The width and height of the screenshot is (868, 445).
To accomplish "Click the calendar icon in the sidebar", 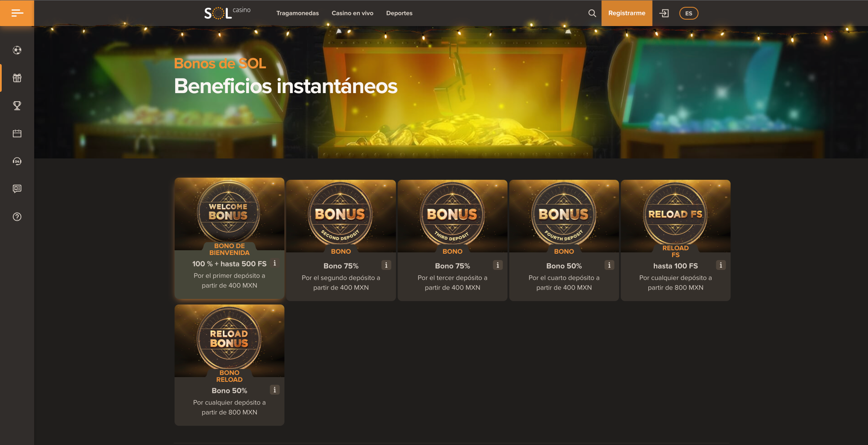I will pos(17,134).
